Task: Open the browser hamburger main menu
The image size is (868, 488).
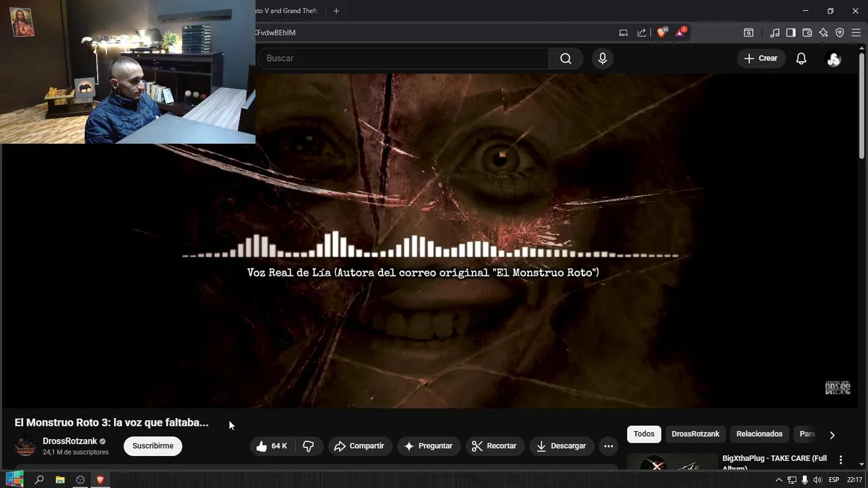Action: [856, 33]
